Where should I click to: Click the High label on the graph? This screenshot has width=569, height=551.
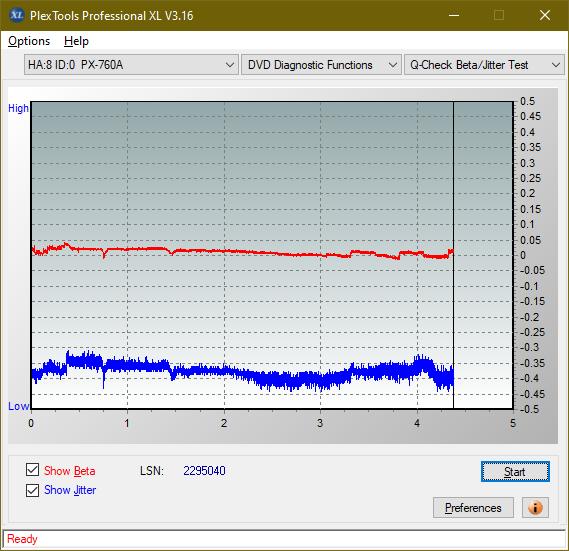(x=18, y=108)
